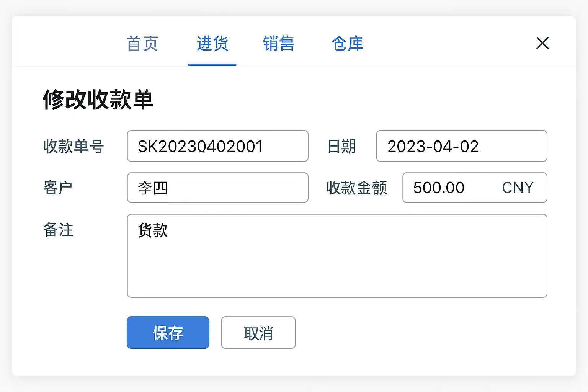
Task: Click the 客户 field containing 李四
Action: coord(217,188)
